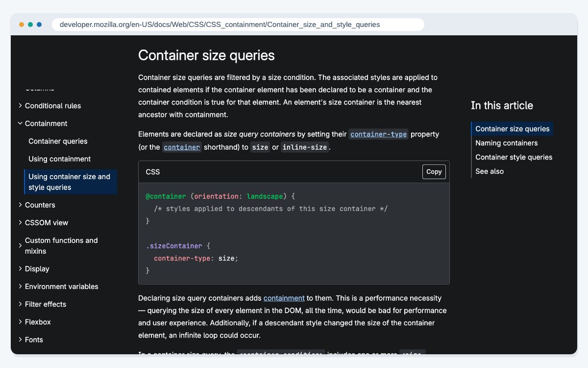Open Environment variables sidebar label

[x=62, y=287]
